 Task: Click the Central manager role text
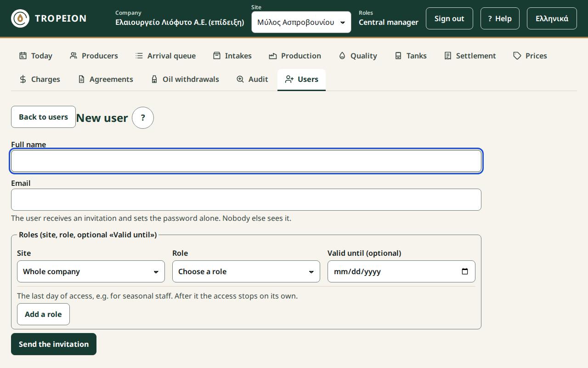tap(389, 22)
